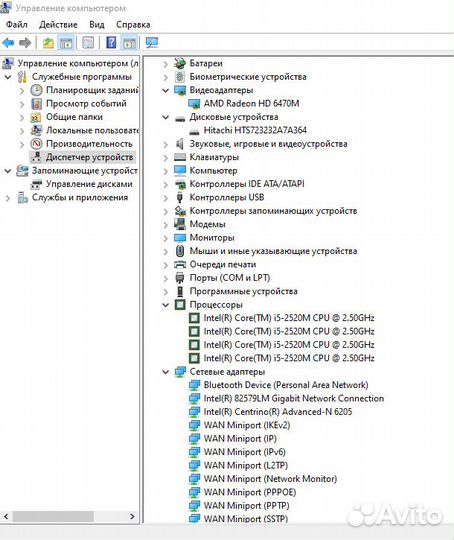The height and width of the screenshot is (540, 454).
Task: Click the Очереди печати printer icon
Action: click(x=180, y=264)
